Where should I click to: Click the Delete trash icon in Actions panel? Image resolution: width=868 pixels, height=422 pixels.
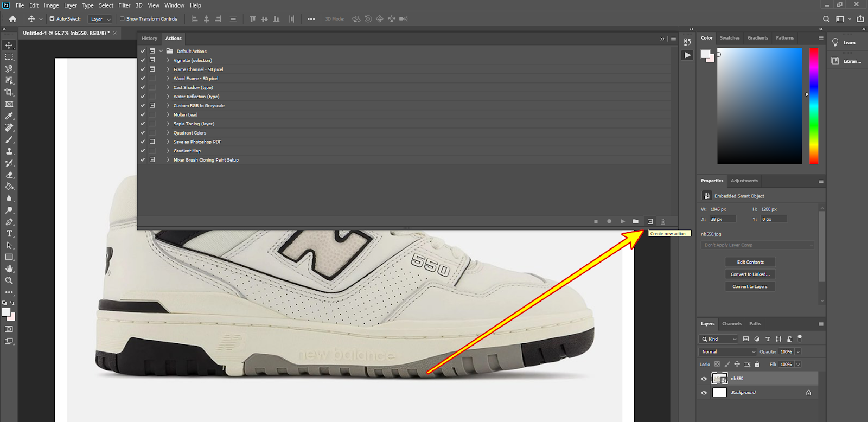663,221
